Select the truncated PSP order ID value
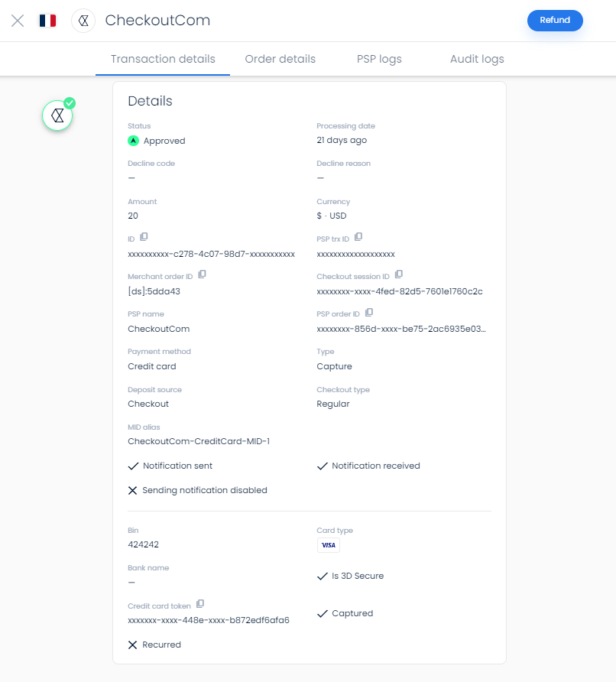This screenshot has height=682, width=616. pyautogui.click(x=401, y=329)
